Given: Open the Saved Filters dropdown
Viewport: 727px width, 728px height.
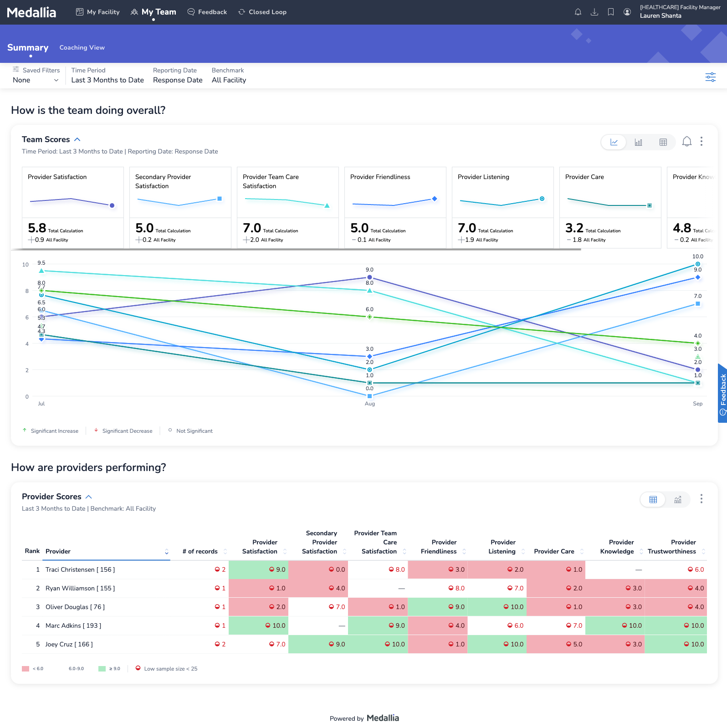Looking at the screenshot, I should pyautogui.click(x=36, y=80).
